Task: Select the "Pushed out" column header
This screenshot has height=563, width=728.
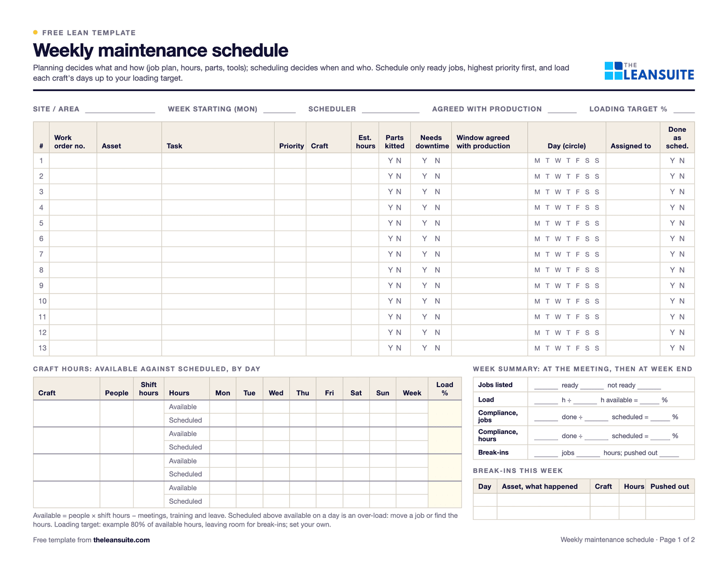Action: coord(670,487)
